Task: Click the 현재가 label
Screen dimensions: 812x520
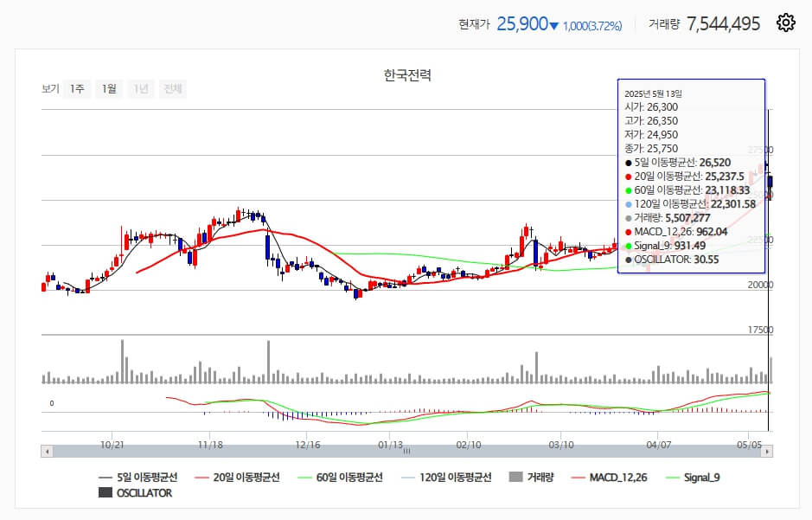Action: pos(474,24)
